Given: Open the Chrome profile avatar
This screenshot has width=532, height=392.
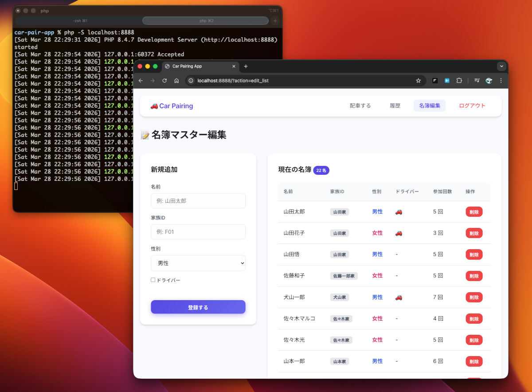Looking at the screenshot, I should [489, 81].
